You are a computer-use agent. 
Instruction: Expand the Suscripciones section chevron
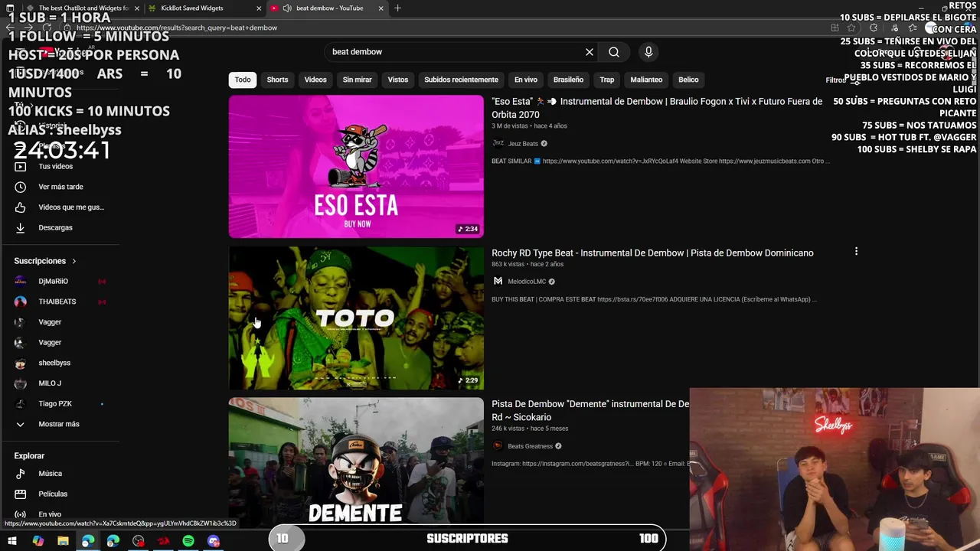point(73,261)
